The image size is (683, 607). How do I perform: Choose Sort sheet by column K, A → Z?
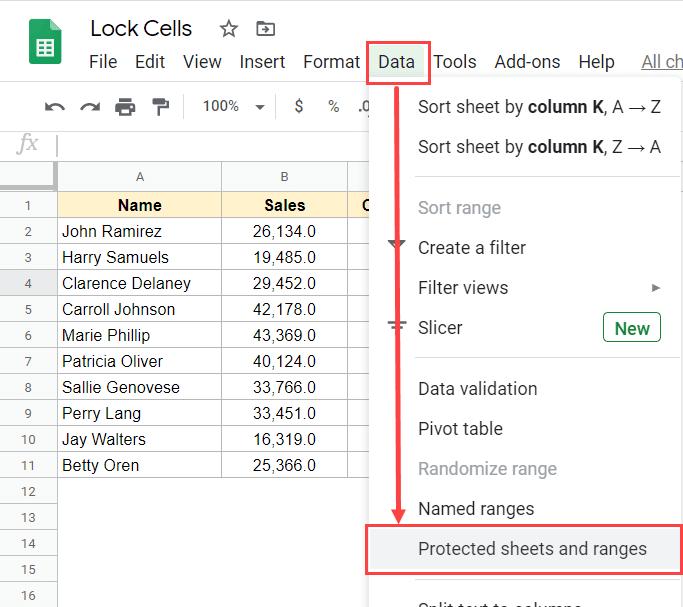pos(525,107)
